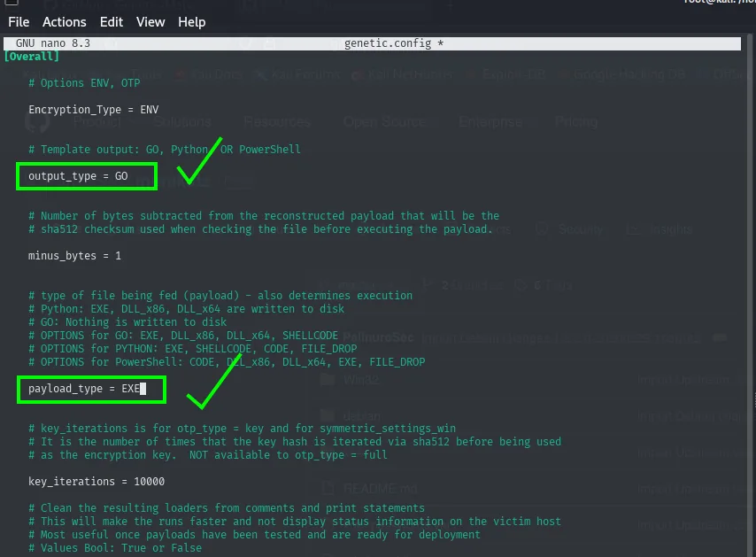Click the '# OPTIONS for PowerShell:' comment line
The width and height of the screenshot is (756, 557).
coord(227,361)
